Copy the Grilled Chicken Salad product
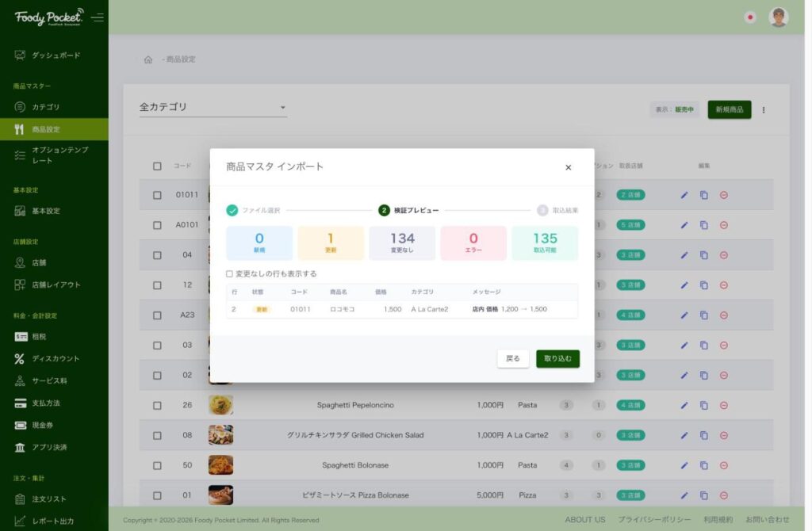Viewport: 812px width, 531px height. coord(704,435)
